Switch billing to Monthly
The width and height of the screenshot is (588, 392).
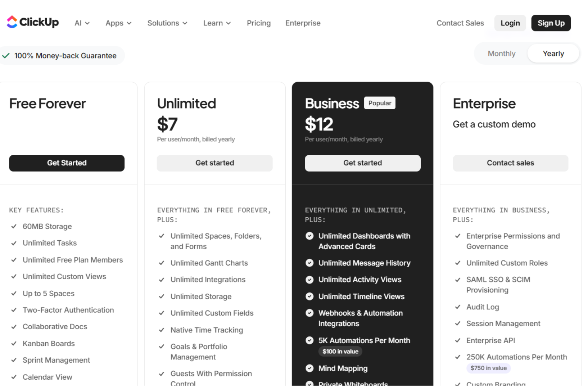click(501, 53)
